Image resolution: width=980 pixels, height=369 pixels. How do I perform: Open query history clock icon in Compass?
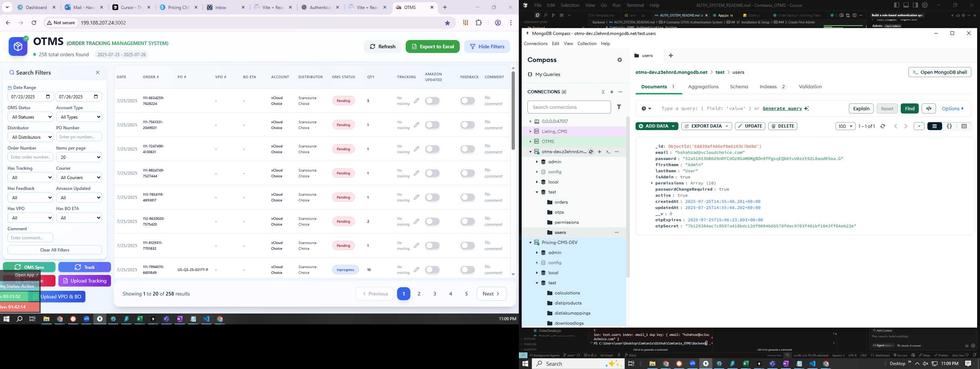tap(646, 109)
